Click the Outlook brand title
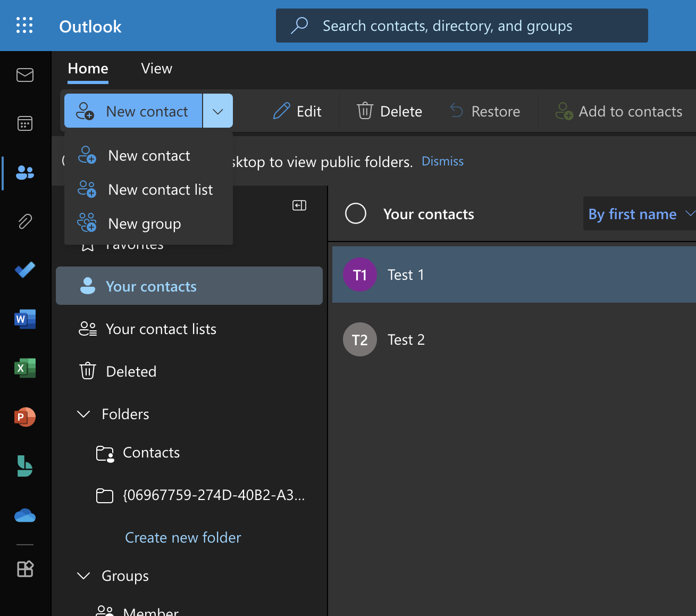The height and width of the screenshot is (616, 696). tap(90, 26)
